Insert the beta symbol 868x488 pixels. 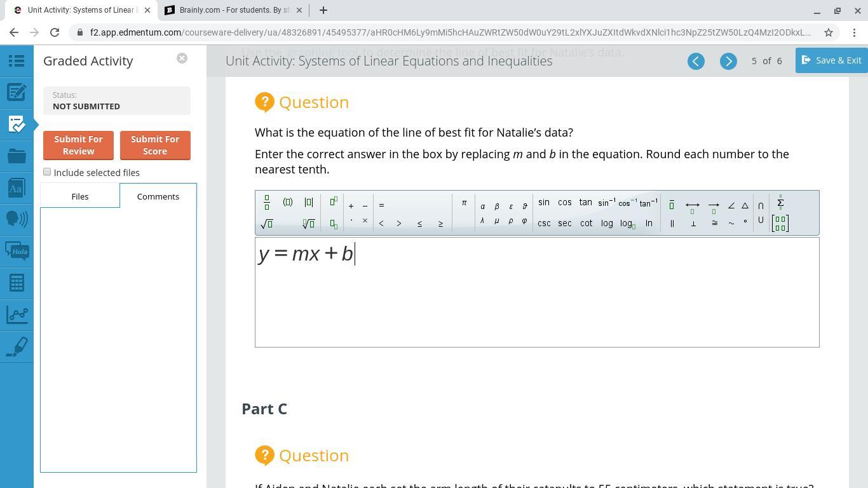coord(497,206)
